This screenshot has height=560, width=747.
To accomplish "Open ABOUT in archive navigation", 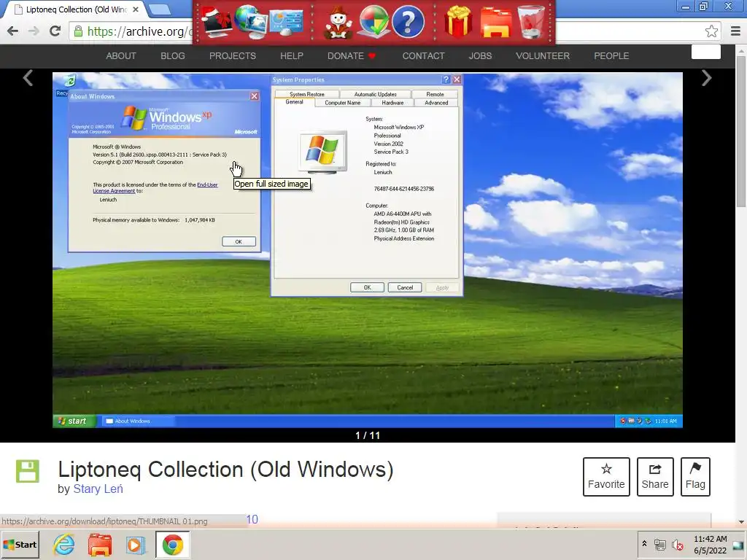I will (121, 55).
